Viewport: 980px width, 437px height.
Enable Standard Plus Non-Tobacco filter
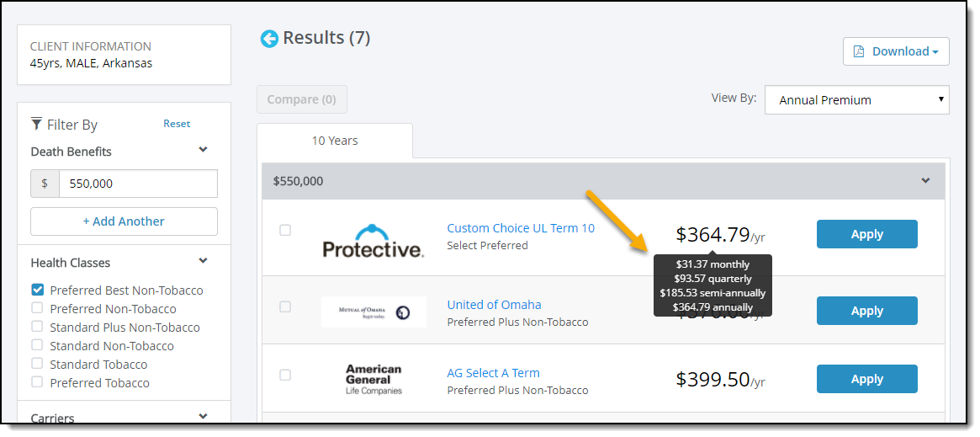38,327
